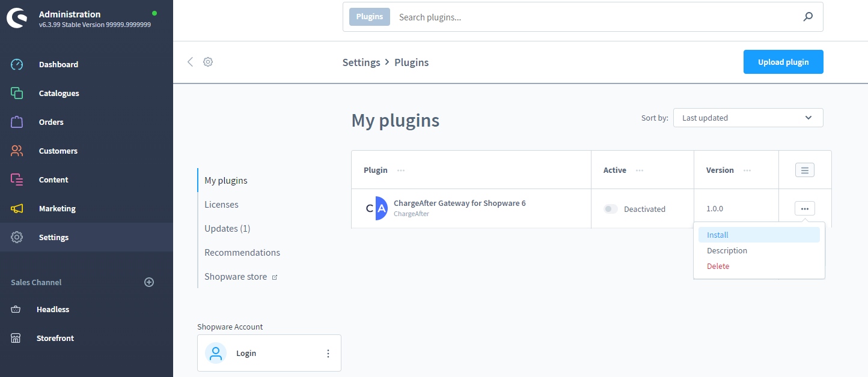Image resolution: width=868 pixels, height=377 pixels.
Task: Click the Active column header
Action: [615, 170]
